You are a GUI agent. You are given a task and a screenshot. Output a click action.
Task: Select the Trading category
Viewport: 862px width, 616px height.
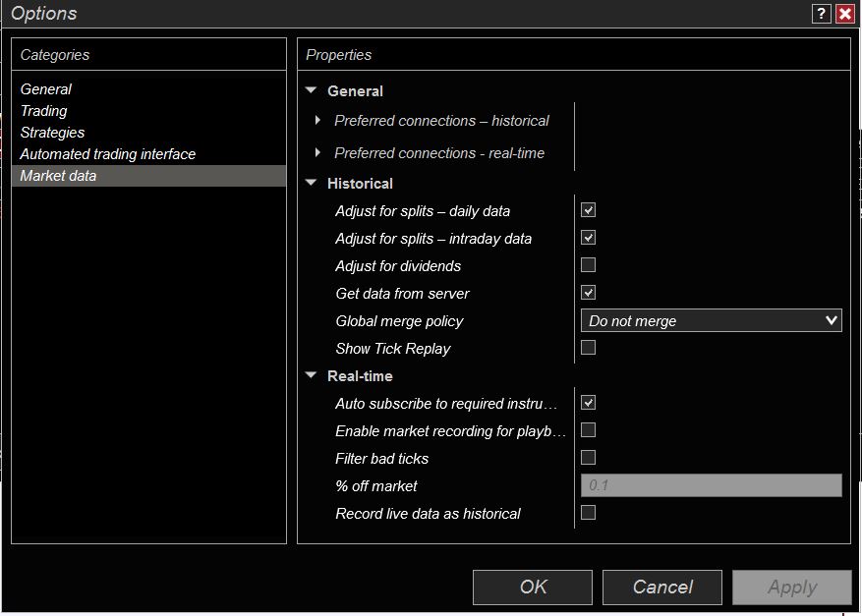(44, 111)
